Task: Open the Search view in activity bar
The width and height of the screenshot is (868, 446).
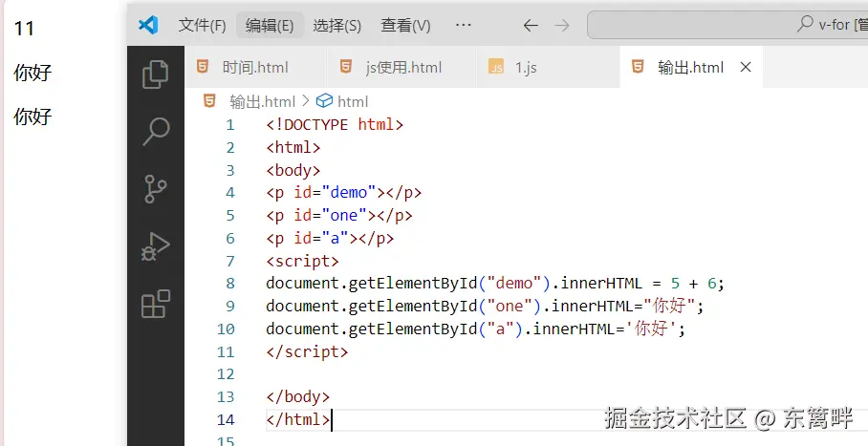Action: [156, 132]
